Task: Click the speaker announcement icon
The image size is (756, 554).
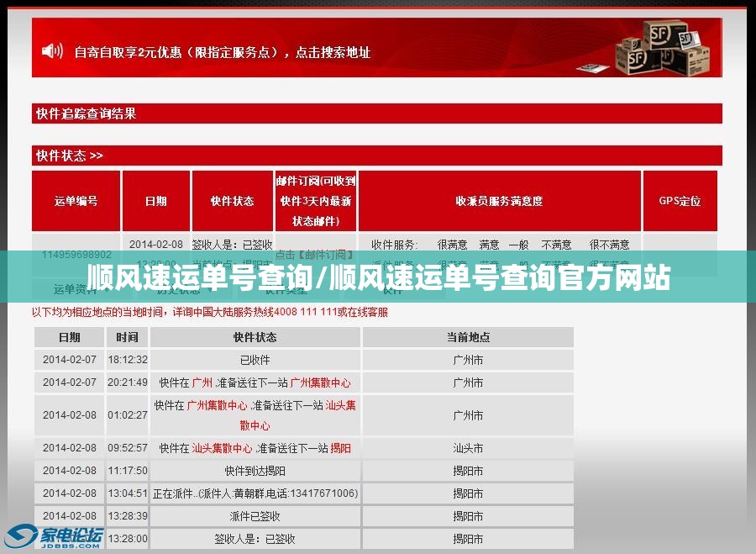Action: click(52, 50)
